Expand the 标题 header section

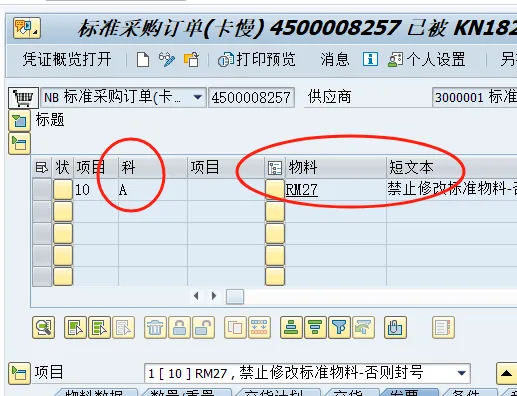[19, 120]
